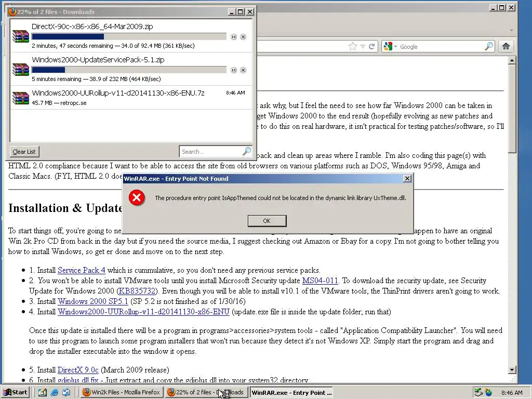Click the WinRAR icon beside DirectX-90c zip
The image size is (532, 399).
click(21, 36)
